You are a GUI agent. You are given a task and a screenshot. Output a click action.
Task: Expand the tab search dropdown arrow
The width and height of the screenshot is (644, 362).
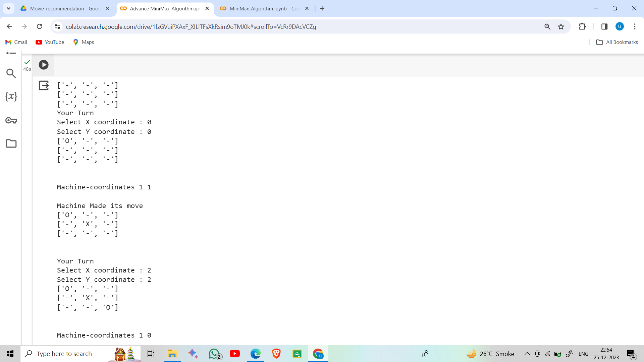(x=8, y=8)
